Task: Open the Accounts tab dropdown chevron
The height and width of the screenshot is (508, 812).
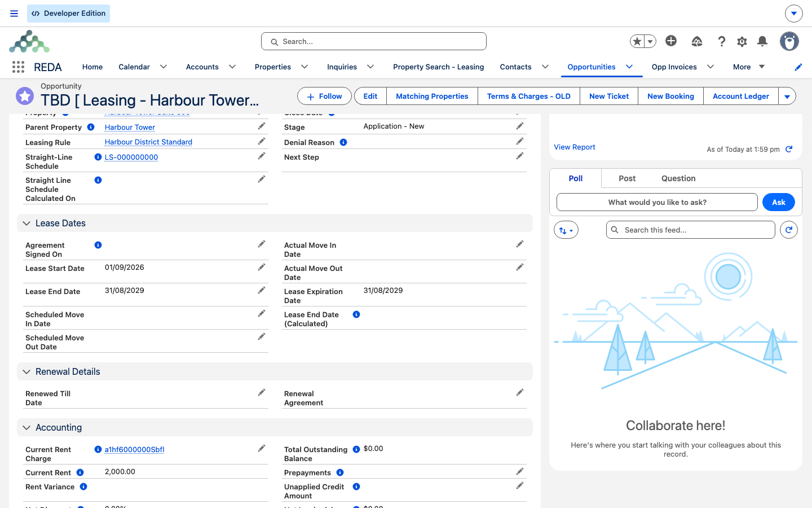Action: (x=232, y=67)
